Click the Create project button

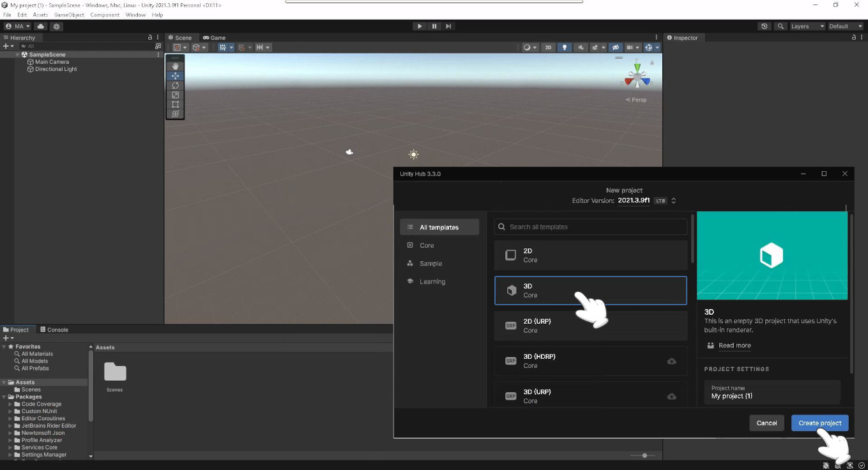[819, 423]
